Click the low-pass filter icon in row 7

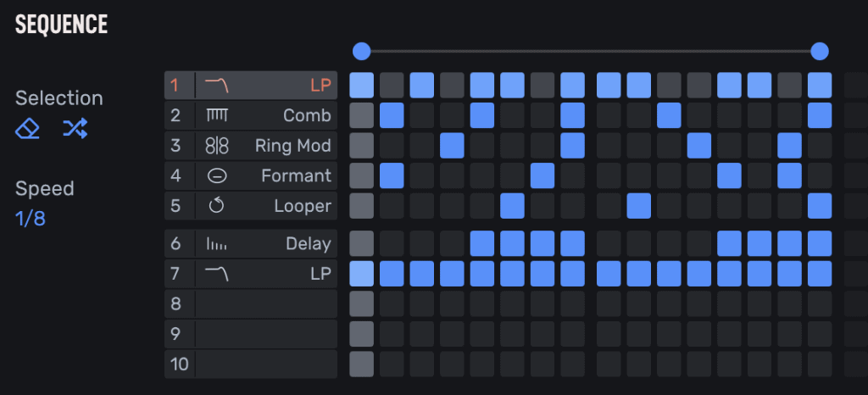(x=217, y=274)
